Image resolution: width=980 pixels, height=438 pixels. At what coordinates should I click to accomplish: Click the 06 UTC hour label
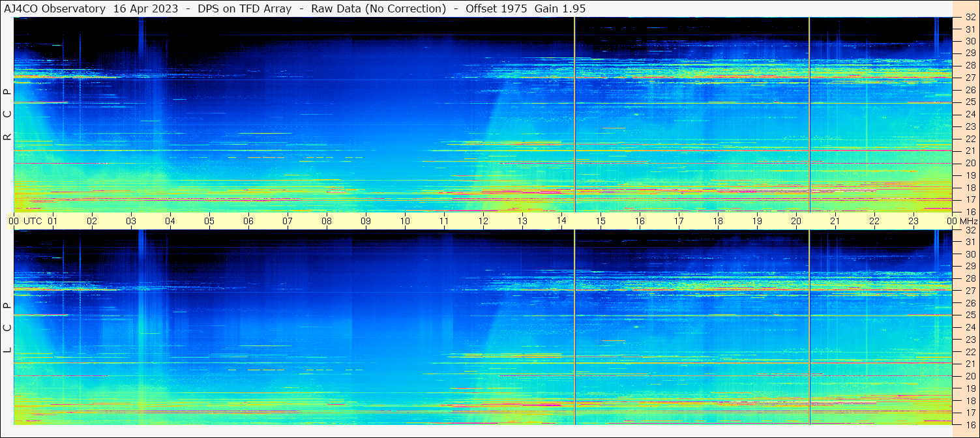pyautogui.click(x=248, y=221)
